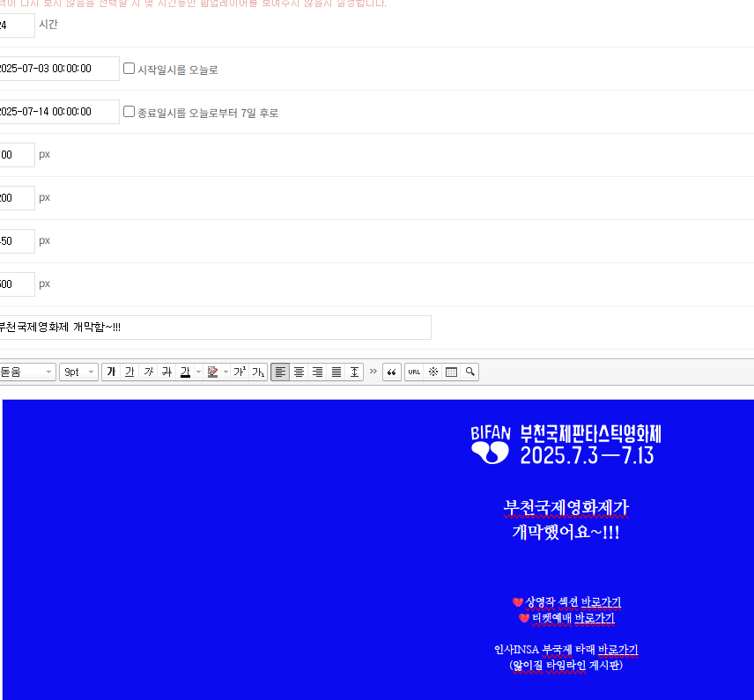754x700 pixels.
Task: Insert a URL link
Action: [414, 372]
